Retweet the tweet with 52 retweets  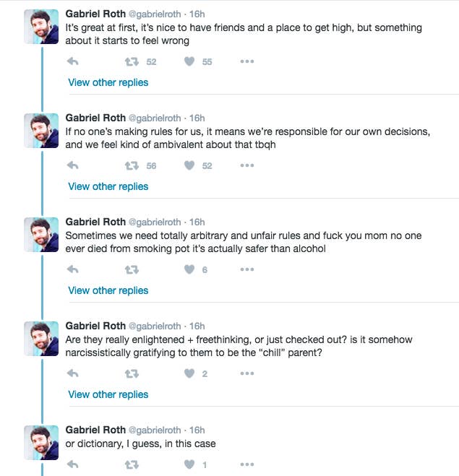pos(132,62)
